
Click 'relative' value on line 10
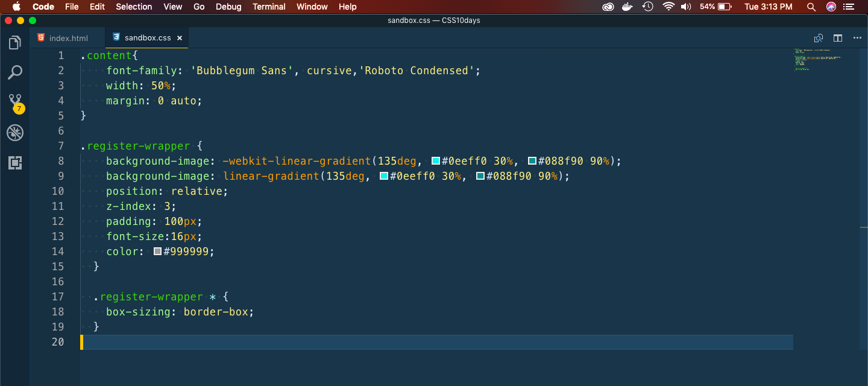197,191
